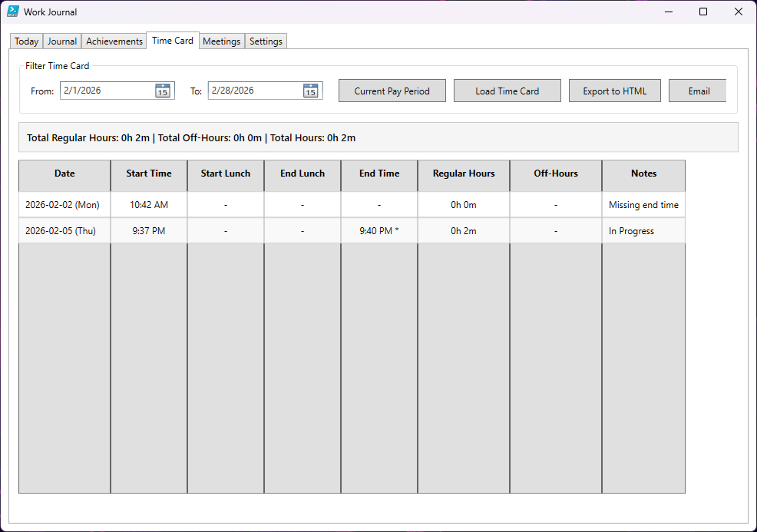This screenshot has width=757, height=532.
Task: Open the Settings tab
Action: [266, 41]
